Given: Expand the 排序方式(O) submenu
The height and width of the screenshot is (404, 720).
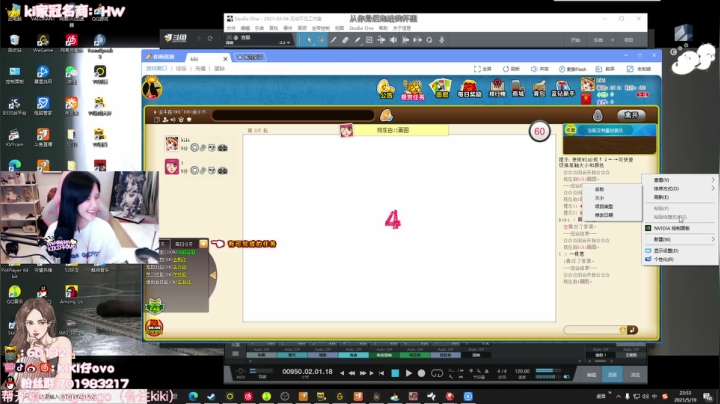Looking at the screenshot, I should pyautogui.click(x=681, y=188).
